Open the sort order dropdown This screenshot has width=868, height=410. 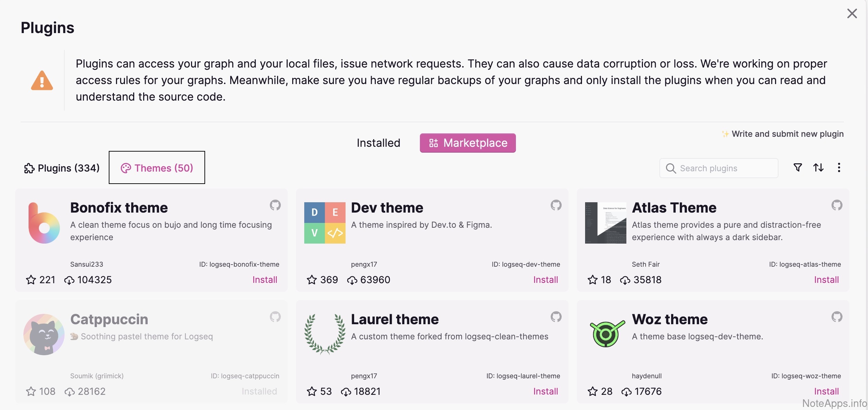(818, 168)
